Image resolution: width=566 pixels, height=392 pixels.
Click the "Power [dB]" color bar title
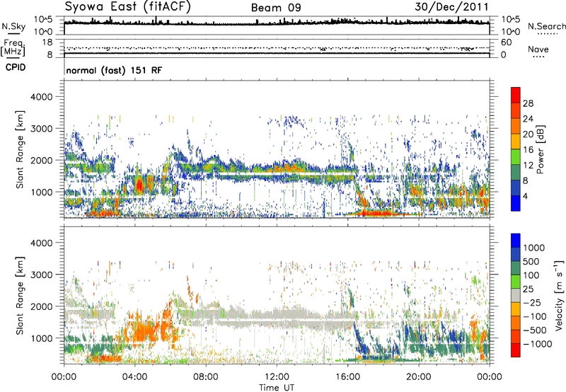tap(541, 149)
